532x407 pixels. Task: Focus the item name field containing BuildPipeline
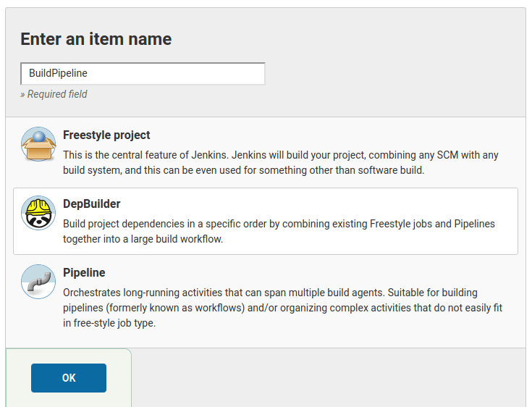click(x=143, y=73)
